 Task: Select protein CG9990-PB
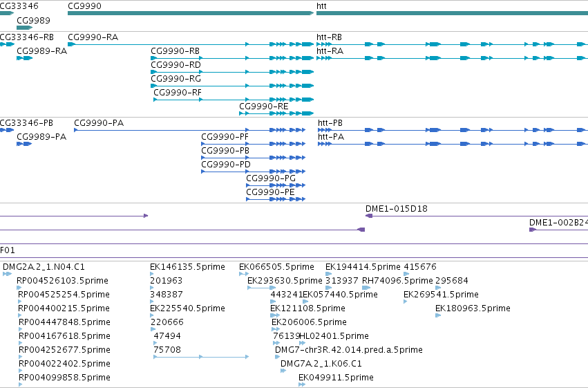(x=254, y=158)
